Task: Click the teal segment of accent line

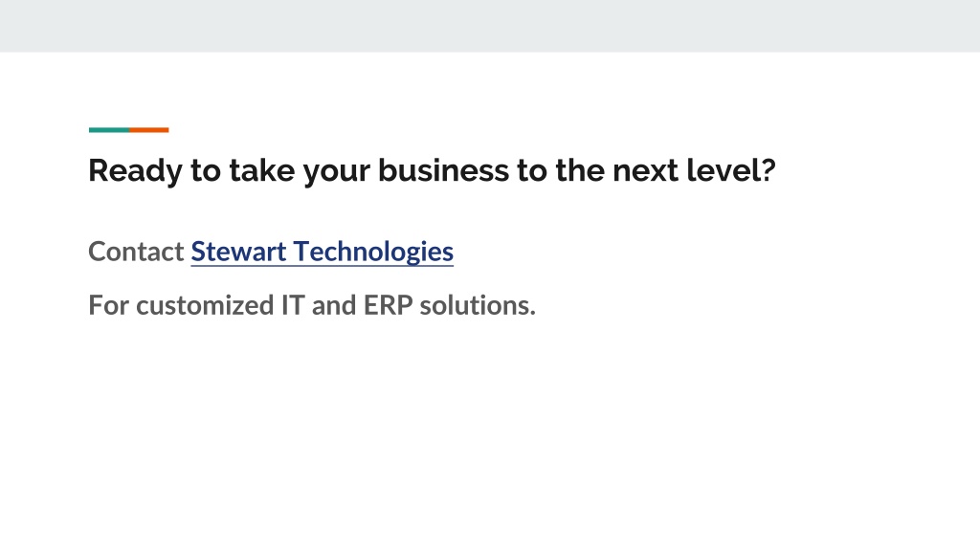Action: tap(109, 130)
